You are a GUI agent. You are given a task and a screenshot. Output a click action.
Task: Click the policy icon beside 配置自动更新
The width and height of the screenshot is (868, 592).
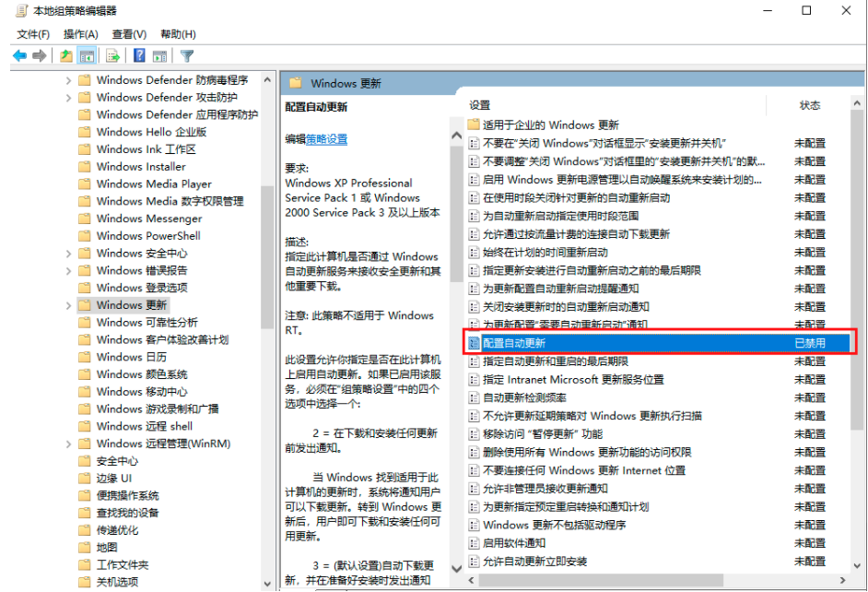point(474,343)
